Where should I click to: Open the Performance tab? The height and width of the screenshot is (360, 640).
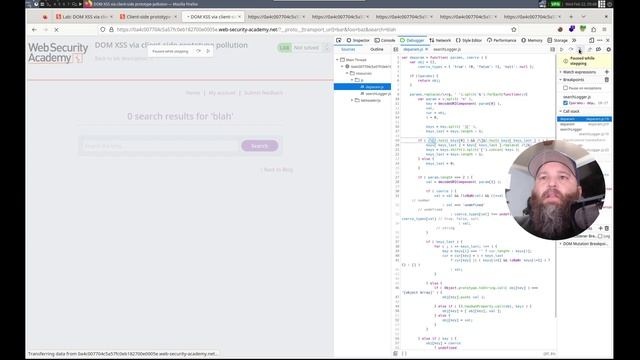click(501, 40)
